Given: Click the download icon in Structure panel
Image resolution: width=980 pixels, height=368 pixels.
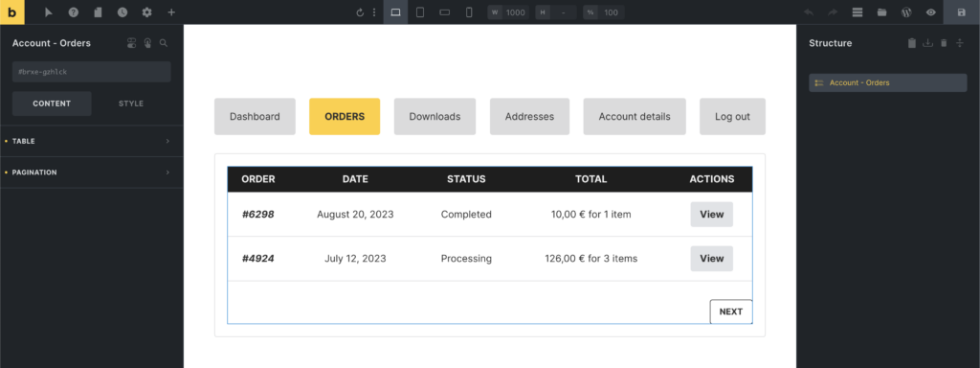Looking at the screenshot, I should 927,43.
